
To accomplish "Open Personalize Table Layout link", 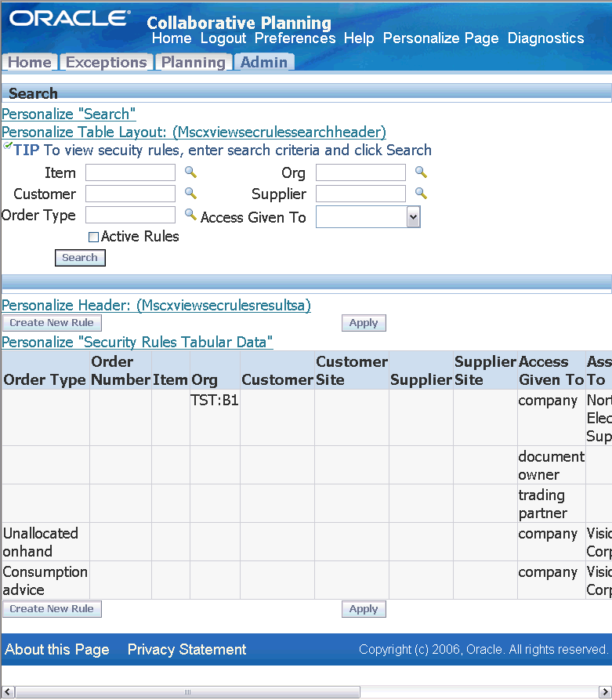I will [194, 132].
